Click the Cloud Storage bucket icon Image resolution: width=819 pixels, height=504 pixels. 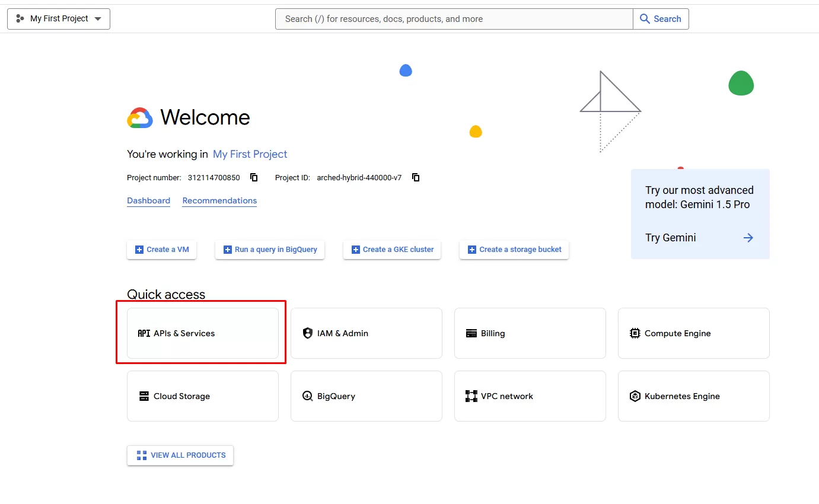144,396
